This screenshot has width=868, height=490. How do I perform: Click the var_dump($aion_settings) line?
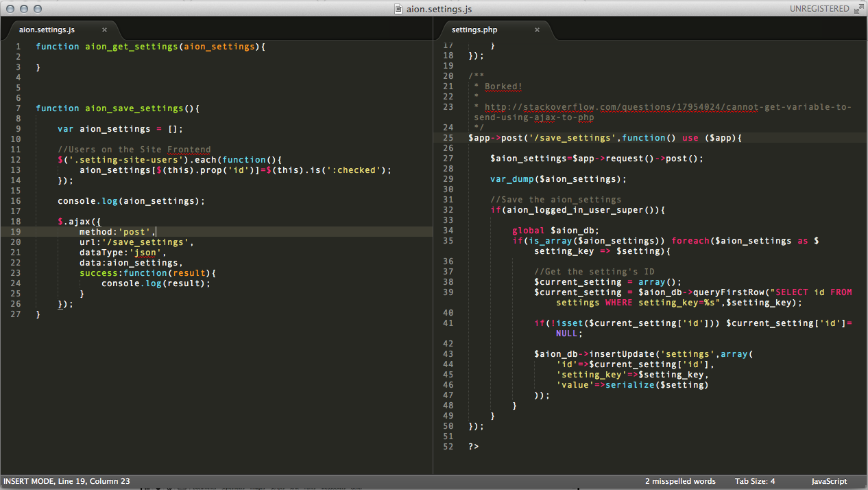pos(559,179)
